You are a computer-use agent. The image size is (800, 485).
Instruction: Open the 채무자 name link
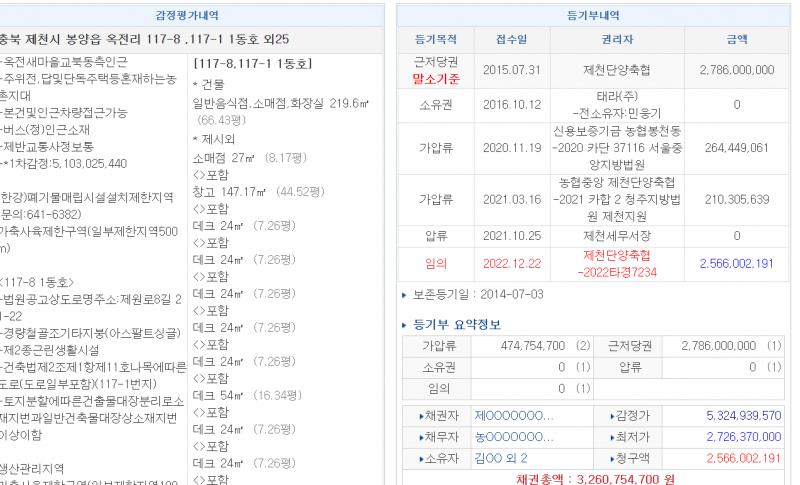pyautogui.click(x=513, y=436)
